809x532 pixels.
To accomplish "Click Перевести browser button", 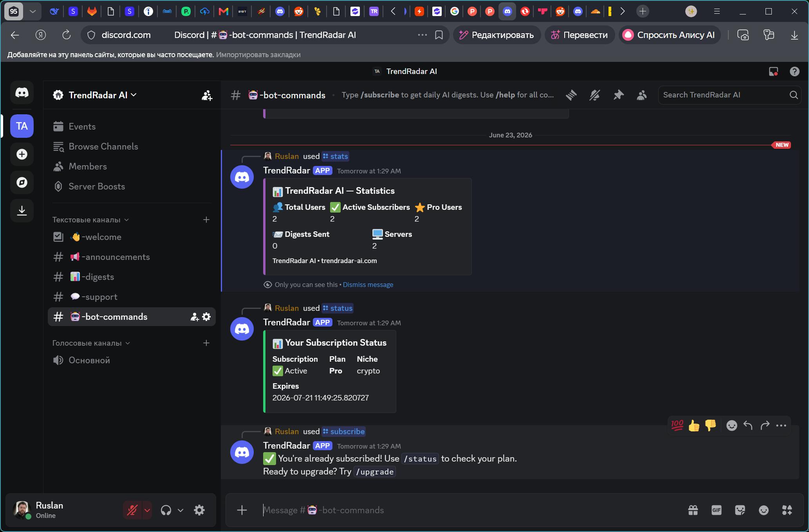I will 580,35.
